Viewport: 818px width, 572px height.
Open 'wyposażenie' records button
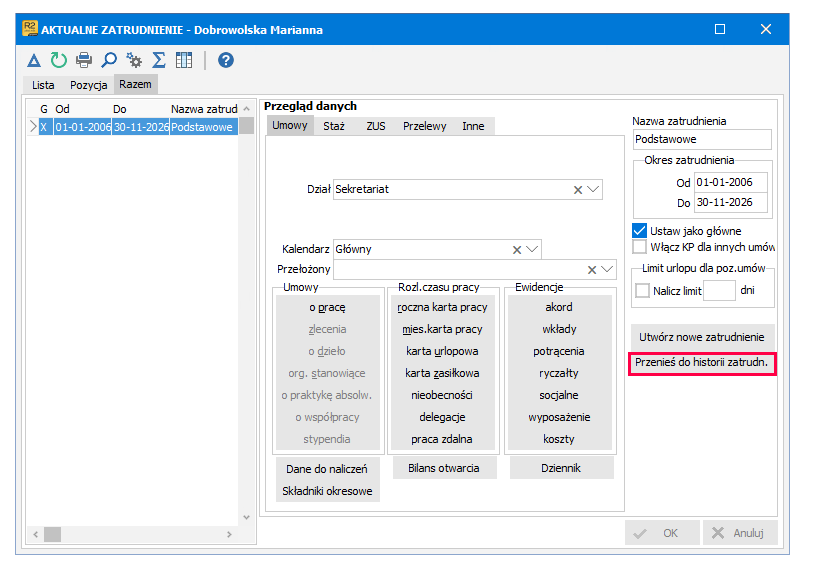tap(559, 417)
